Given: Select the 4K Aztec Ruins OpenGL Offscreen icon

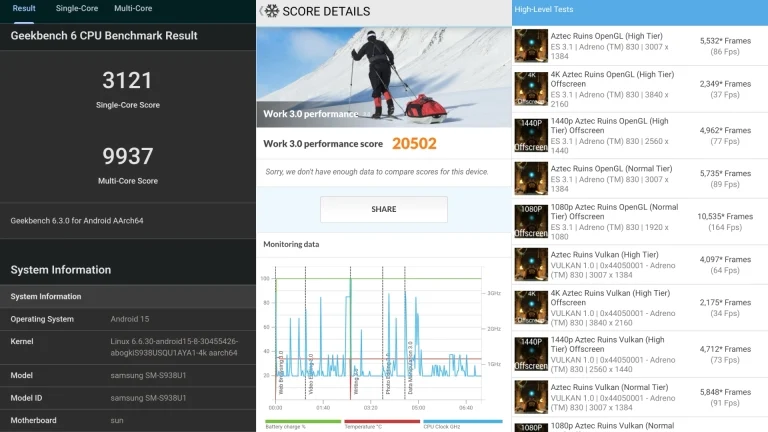Looking at the screenshot, I should pos(530,89).
